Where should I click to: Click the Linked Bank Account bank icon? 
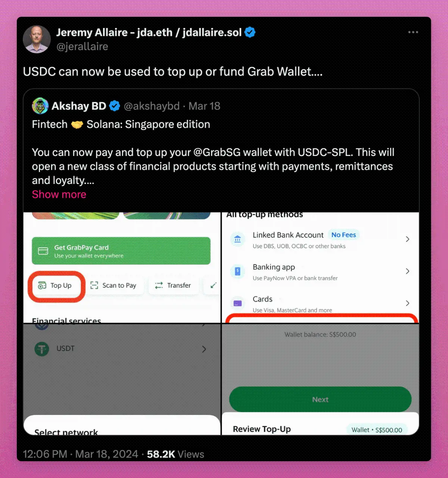point(237,239)
